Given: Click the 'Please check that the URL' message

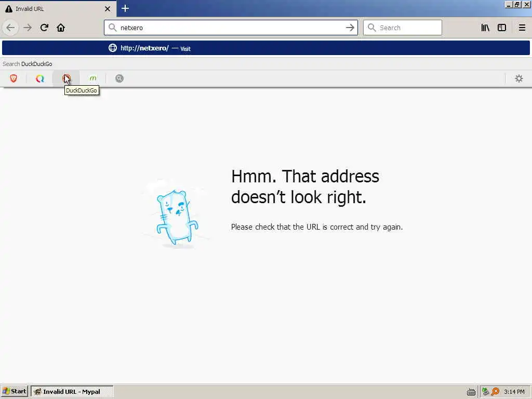Looking at the screenshot, I should point(317,227).
